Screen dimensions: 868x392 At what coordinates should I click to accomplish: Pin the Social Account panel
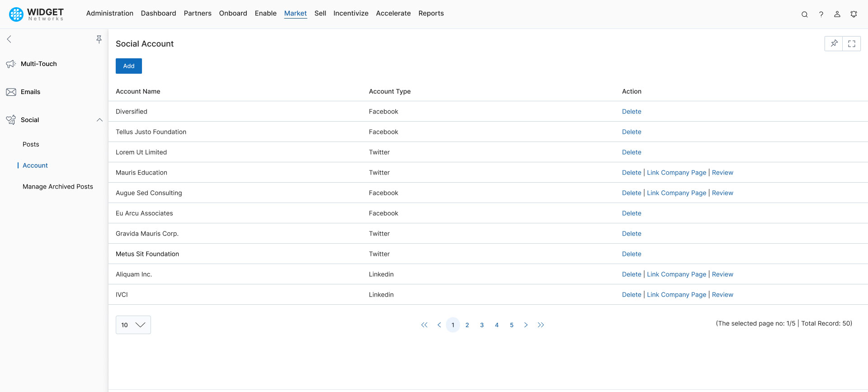tap(834, 43)
